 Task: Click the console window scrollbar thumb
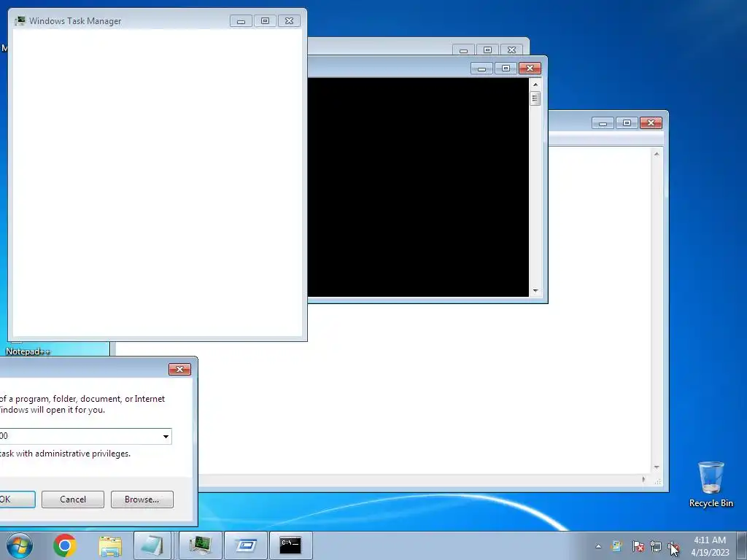point(535,98)
